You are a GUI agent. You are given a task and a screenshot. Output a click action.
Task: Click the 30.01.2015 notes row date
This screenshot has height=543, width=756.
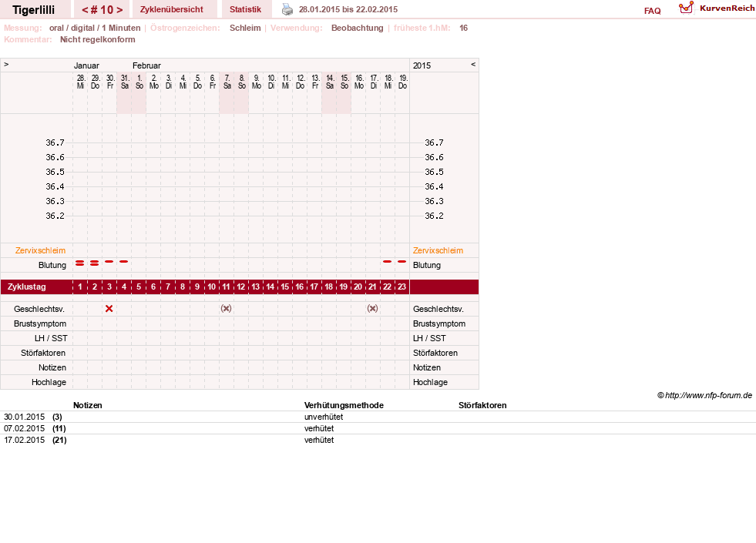[x=24, y=417]
